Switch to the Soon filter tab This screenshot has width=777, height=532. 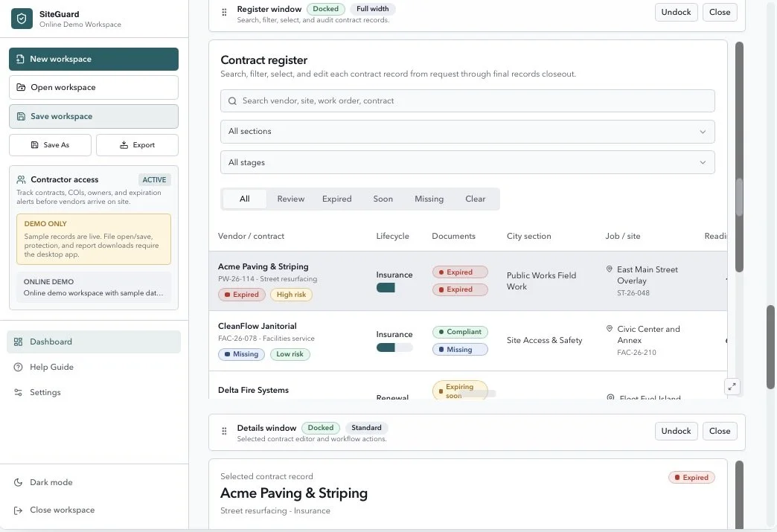click(383, 199)
